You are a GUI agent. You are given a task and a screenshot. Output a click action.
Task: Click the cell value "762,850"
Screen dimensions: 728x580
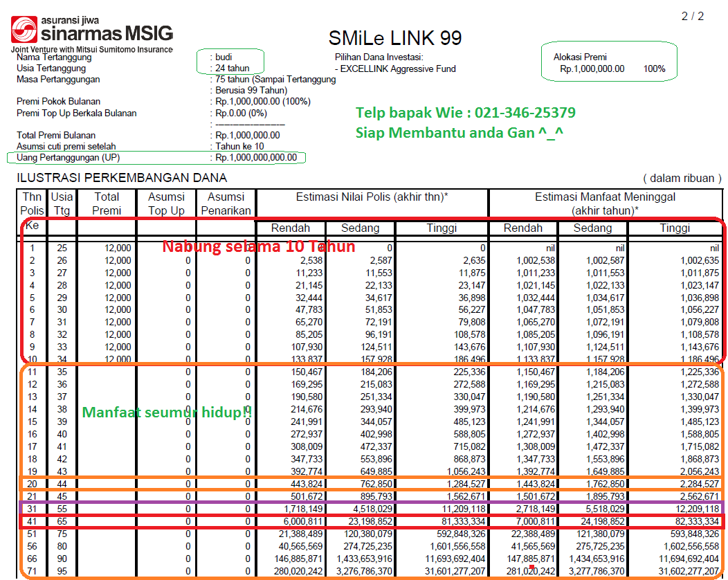(376, 484)
